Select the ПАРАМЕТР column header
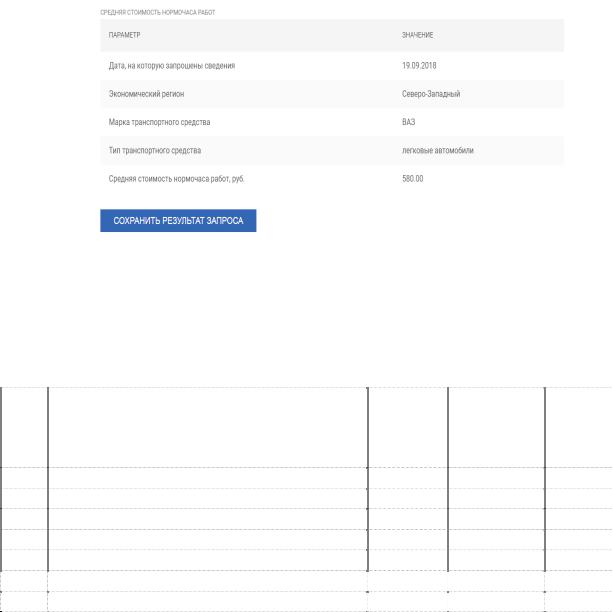The height and width of the screenshot is (612, 613). [x=124, y=35]
